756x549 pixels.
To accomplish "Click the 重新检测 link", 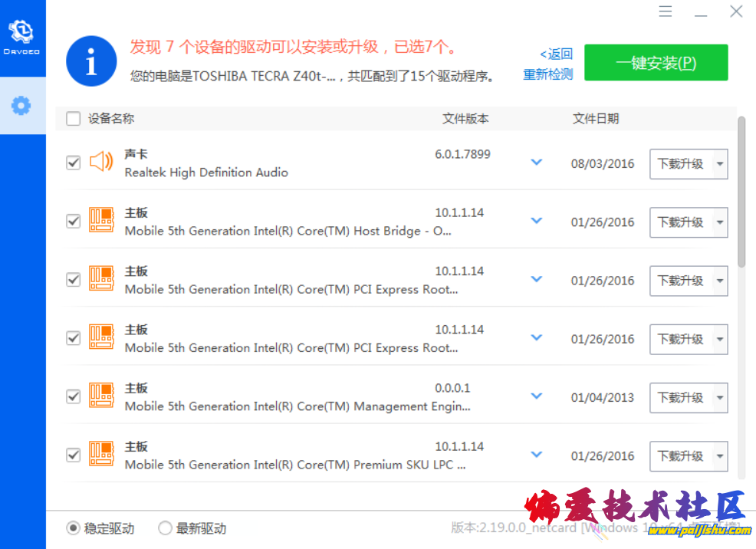I will (547, 74).
